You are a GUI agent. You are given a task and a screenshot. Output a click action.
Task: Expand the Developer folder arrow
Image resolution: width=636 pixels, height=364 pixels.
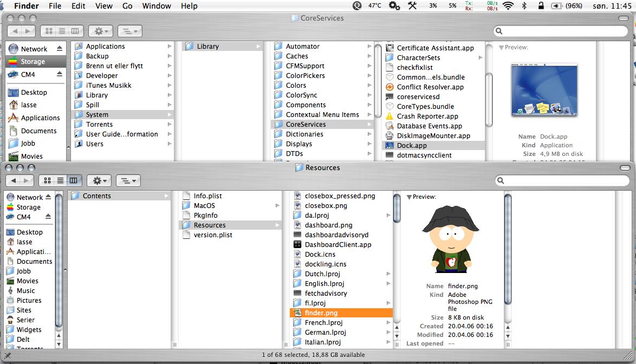pos(170,76)
